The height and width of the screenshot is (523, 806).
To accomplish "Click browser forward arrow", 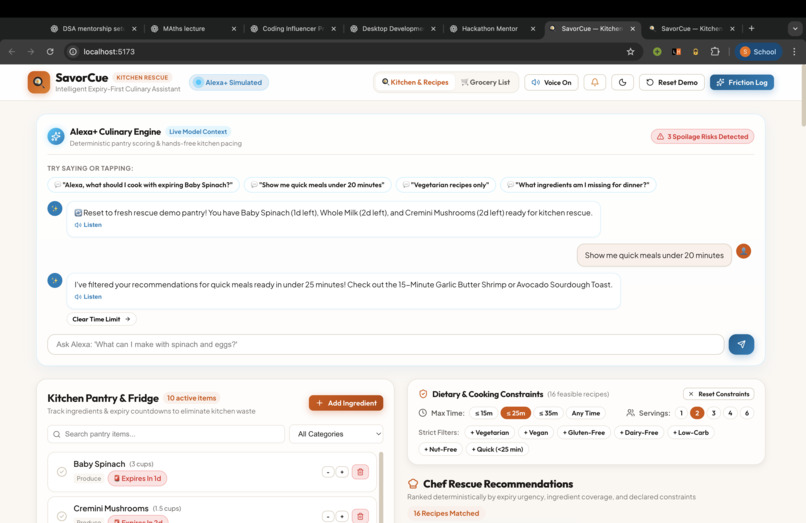I will click(31, 51).
